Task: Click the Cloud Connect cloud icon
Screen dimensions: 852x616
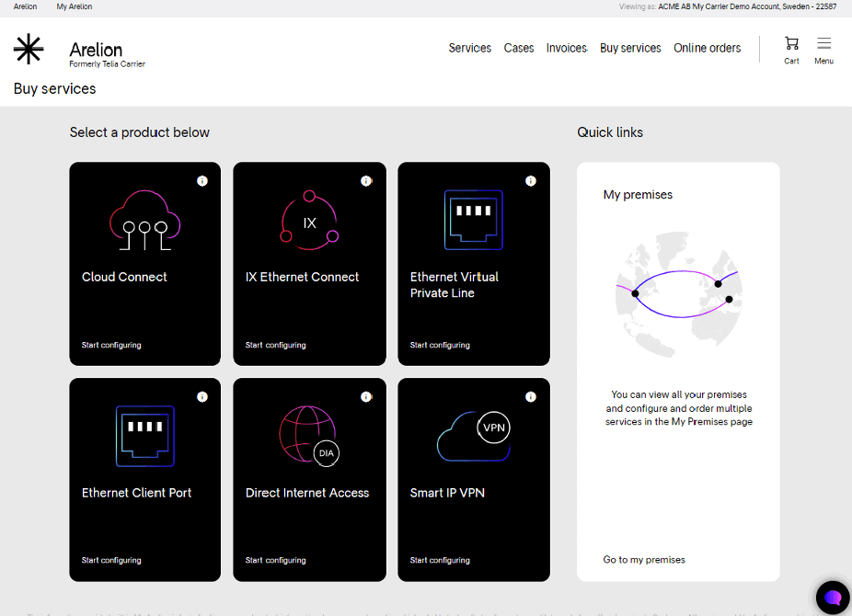Action: point(144,220)
